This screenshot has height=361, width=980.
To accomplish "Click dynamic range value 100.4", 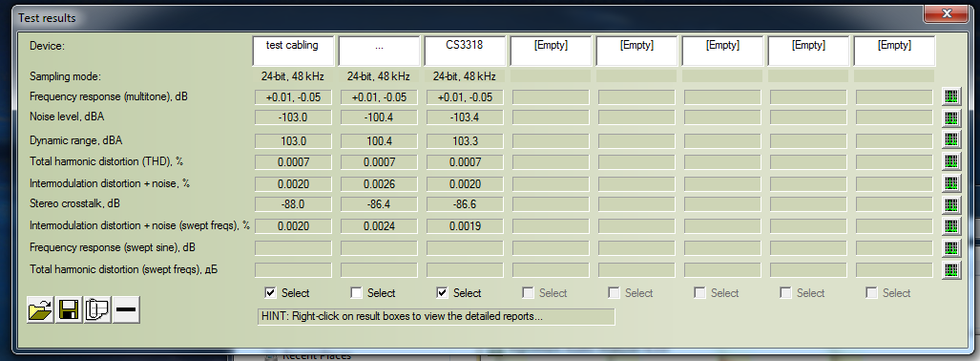I will [x=379, y=140].
